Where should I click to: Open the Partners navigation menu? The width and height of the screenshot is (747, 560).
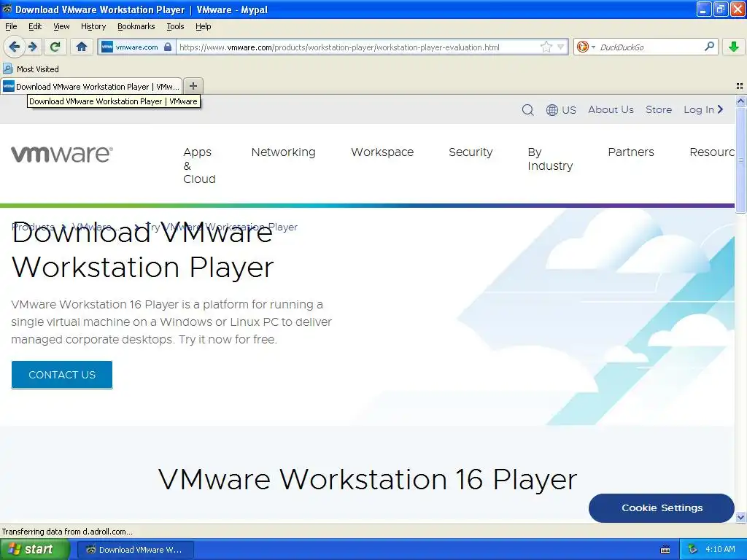point(631,152)
